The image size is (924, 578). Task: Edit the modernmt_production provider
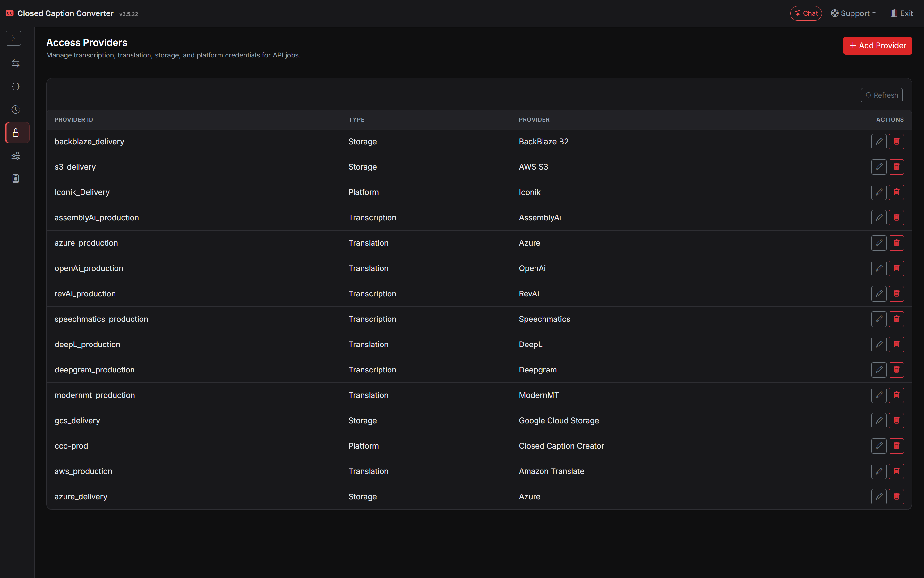[878, 395]
